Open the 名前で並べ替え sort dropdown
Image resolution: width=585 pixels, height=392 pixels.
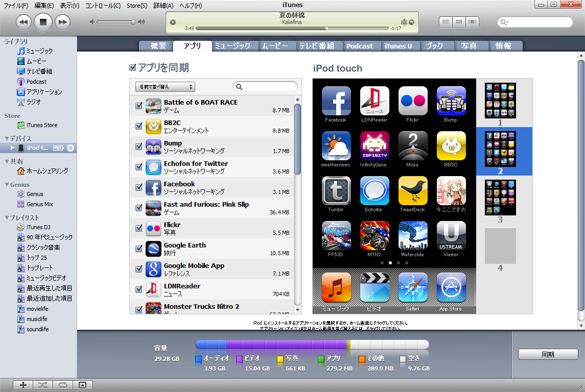[165, 87]
